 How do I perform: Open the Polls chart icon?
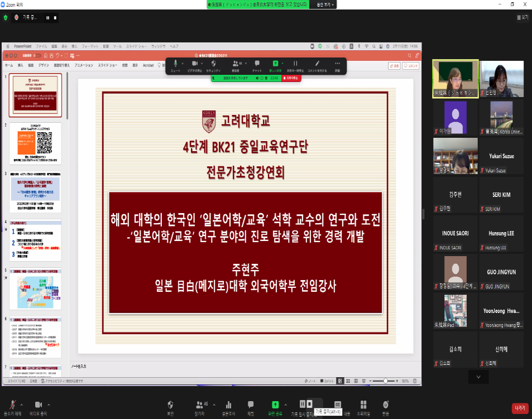pyautogui.click(x=228, y=404)
